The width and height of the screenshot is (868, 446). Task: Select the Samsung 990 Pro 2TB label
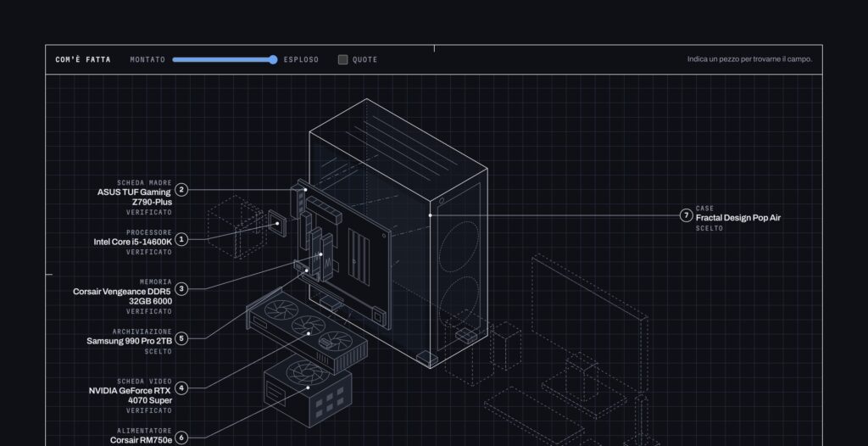[x=129, y=342]
